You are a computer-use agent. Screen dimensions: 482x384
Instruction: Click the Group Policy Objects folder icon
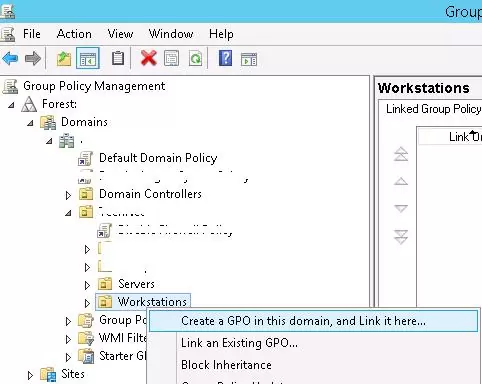tap(86, 320)
